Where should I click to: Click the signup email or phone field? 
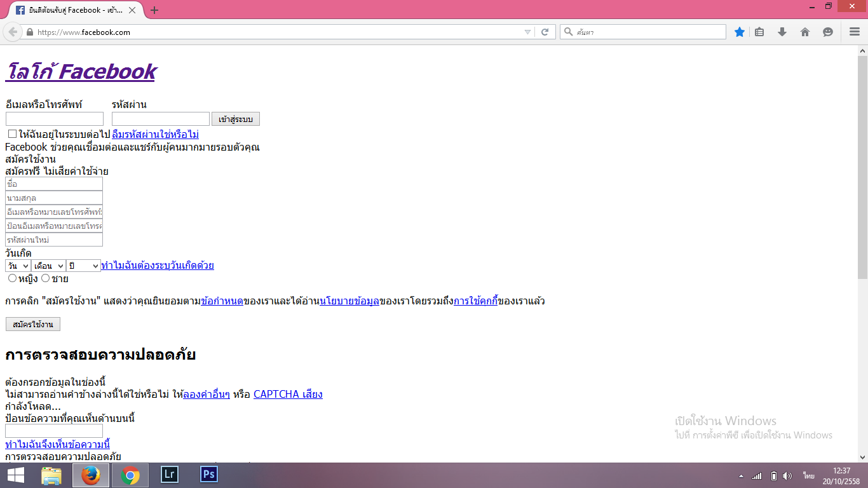[x=54, y=212]
